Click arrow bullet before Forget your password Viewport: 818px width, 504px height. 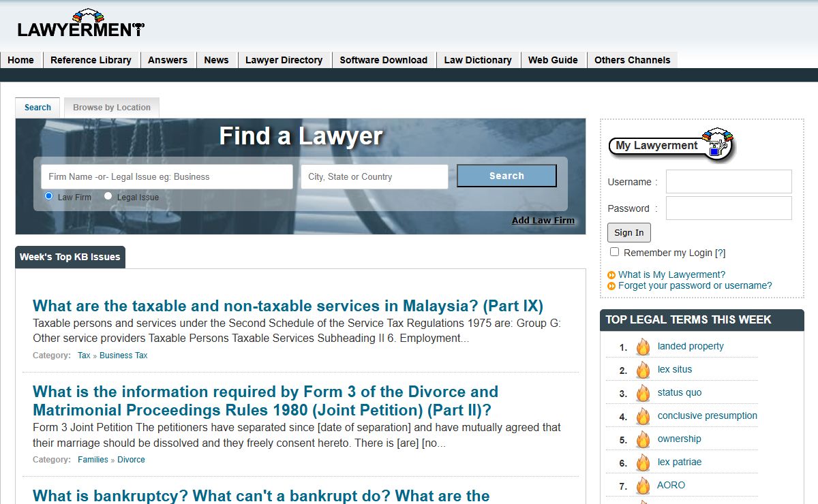point(611,286)
